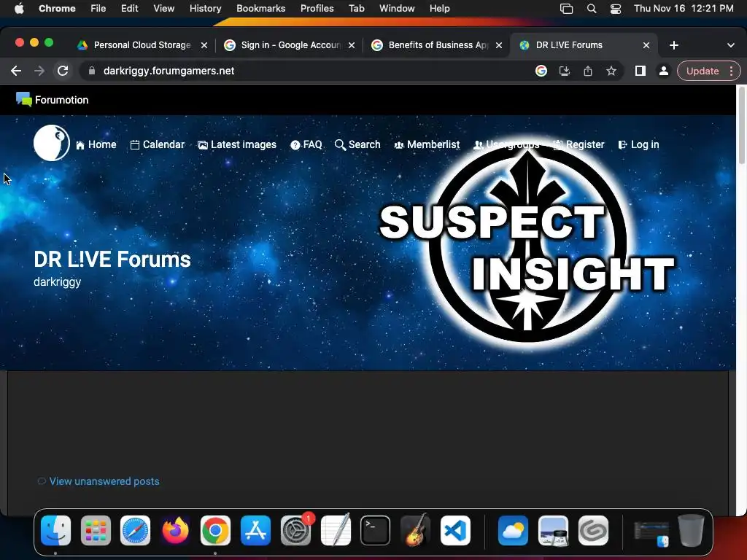This screenshot has height=560, width=747.
Task: Open the Trash in the Dock
Action: tap(691, 531)
